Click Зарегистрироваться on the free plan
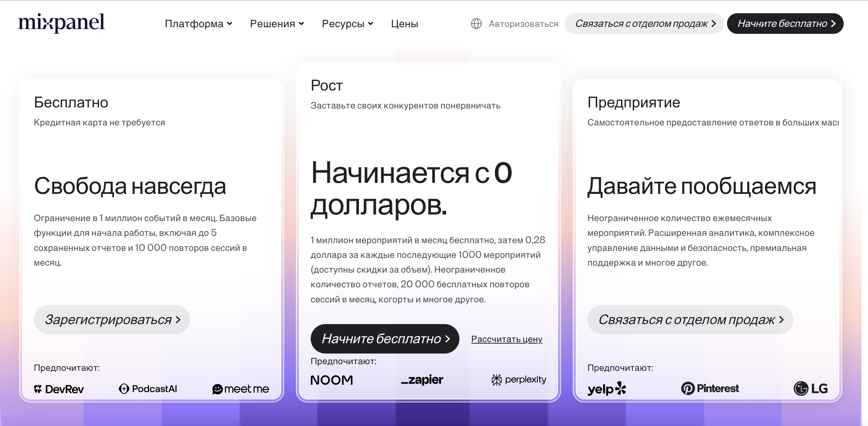 (x=111, y=319)
